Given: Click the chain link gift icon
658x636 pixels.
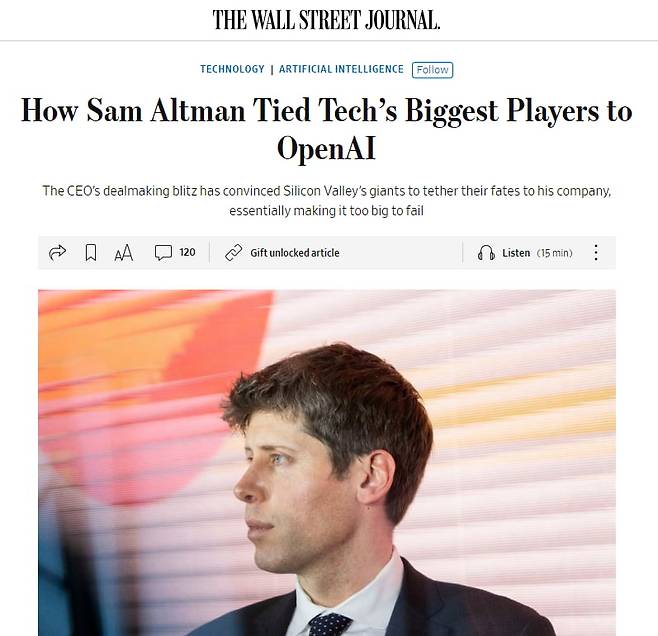Looking at the screenshot, I should click(233, 253).
